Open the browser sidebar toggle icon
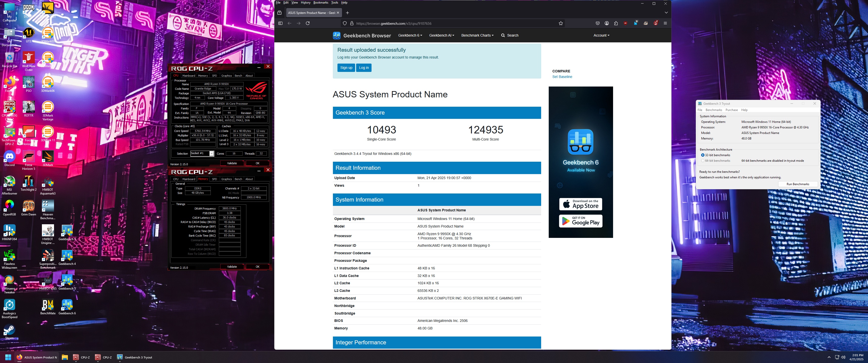Viewport: 868px width, 363px height. [x=280, y=23]
